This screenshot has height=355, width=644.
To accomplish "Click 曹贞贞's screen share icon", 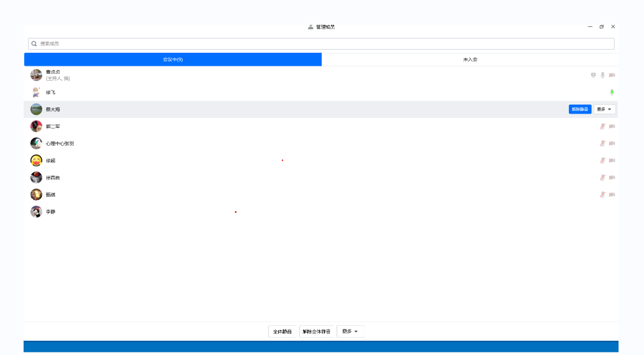I will pyautogui.click(x=593, y=75).
